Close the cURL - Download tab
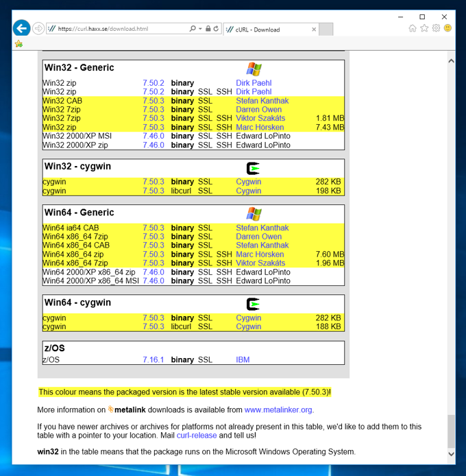The width and height of the screenshot is (466, 476). point(314,29)
